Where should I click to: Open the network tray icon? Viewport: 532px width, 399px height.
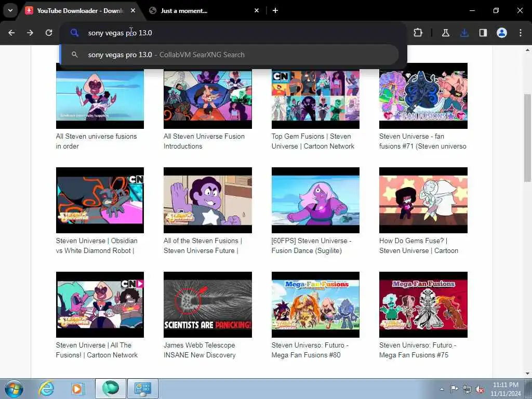pyautogui.click(x=467, y=389)
